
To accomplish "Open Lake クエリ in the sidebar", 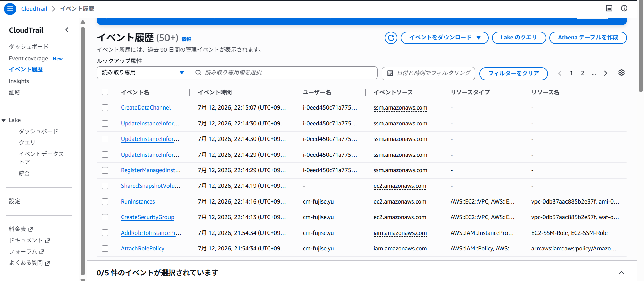I will [27, 143].
